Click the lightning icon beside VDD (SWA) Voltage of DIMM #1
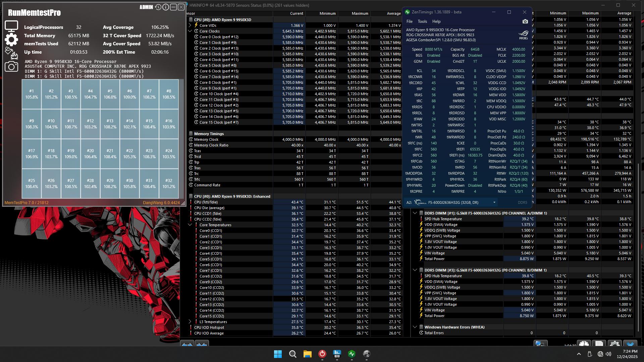Screen dimensions: 644x362 pos(421,225)
